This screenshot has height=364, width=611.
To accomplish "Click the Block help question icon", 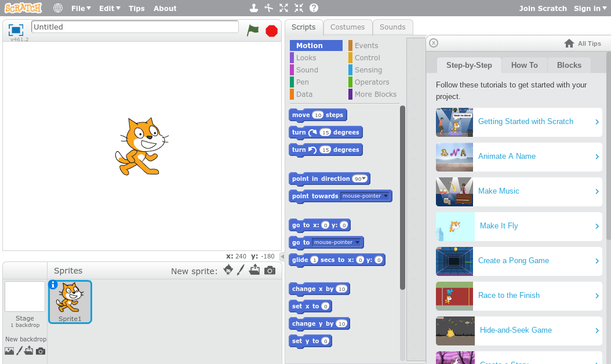I will coord(314,8).
